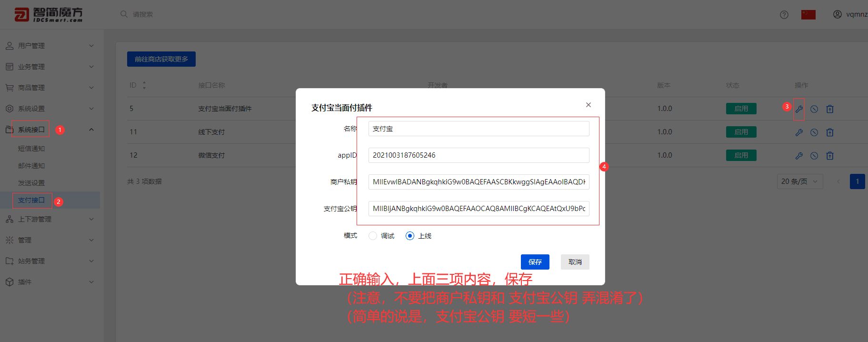Click the 管理 sidebar icon
Viewport: 868px width, 342px height.
click(x=10, y=240)
